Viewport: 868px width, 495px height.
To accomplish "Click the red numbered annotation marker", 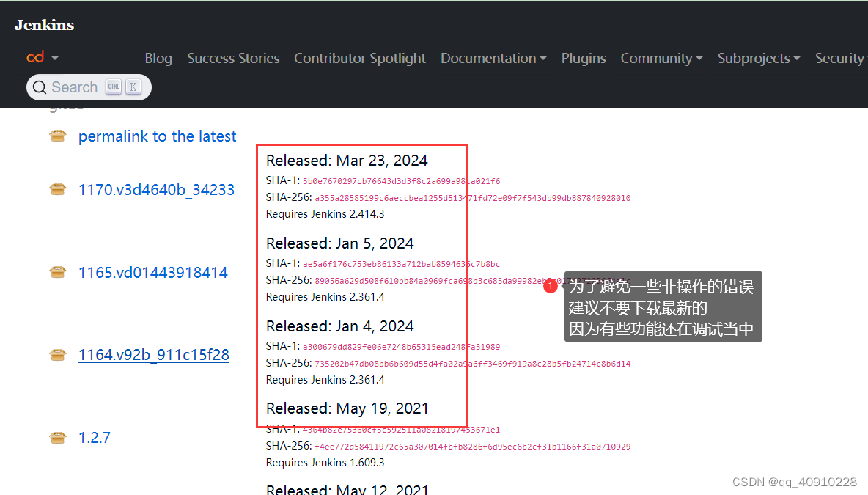I will point(551,285).
